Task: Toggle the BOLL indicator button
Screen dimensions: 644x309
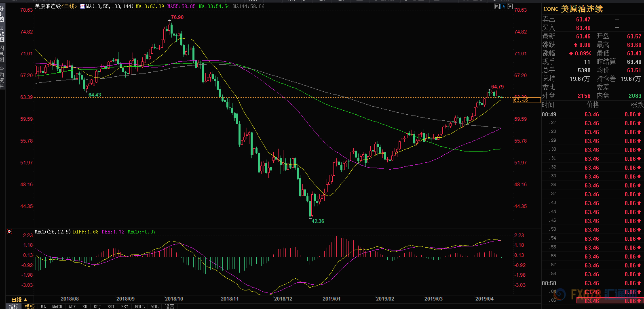Action: click(139, 307)
